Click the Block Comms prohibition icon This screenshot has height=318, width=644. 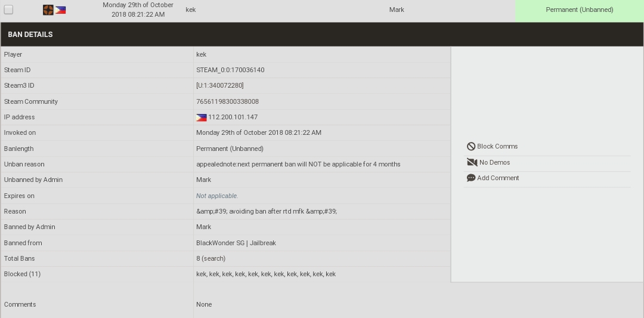[471, 146]
